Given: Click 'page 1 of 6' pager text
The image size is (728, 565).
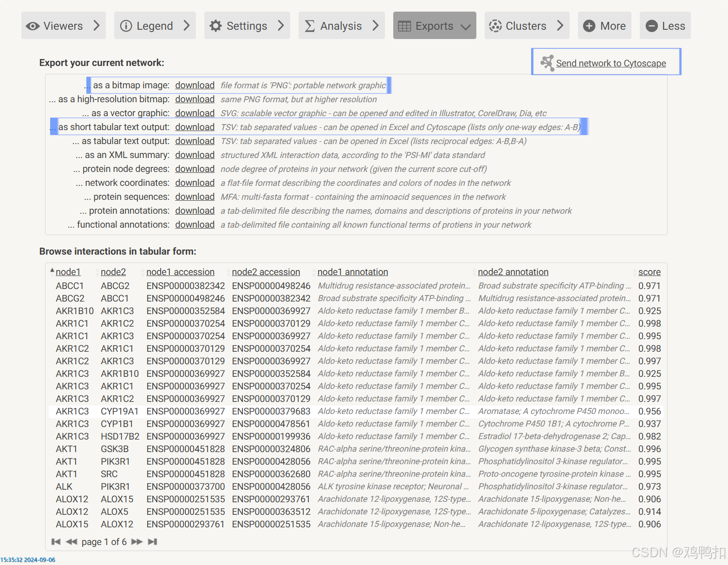Looking at the screenshot, I should (104, 542).
